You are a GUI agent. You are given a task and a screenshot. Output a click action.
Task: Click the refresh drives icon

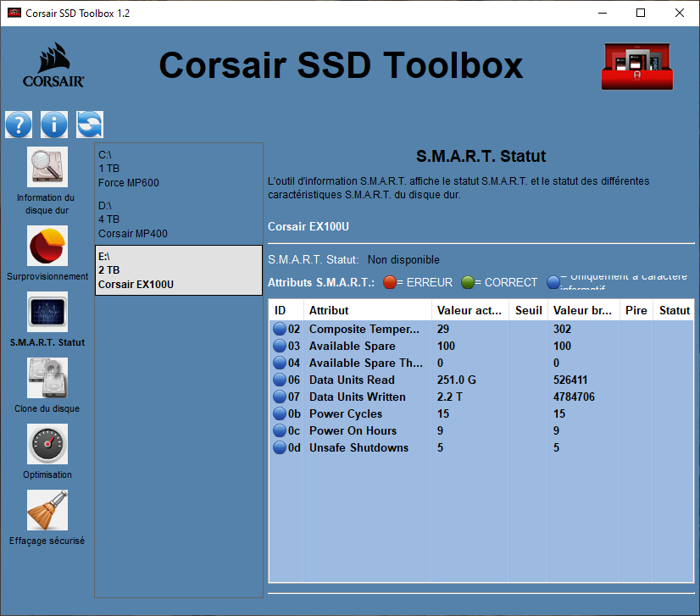pos(90,124)
